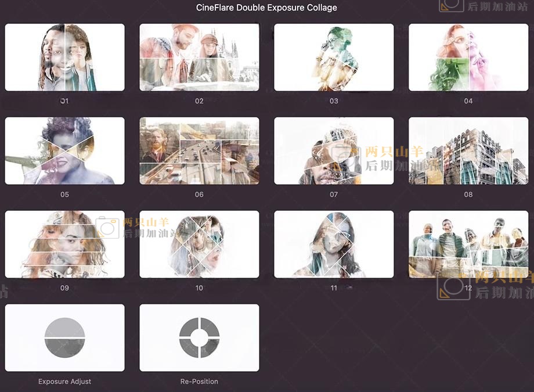534x392 pixels.
Task: Choose preset 02 with cathedral cityscape
Action: pos(199,57)
